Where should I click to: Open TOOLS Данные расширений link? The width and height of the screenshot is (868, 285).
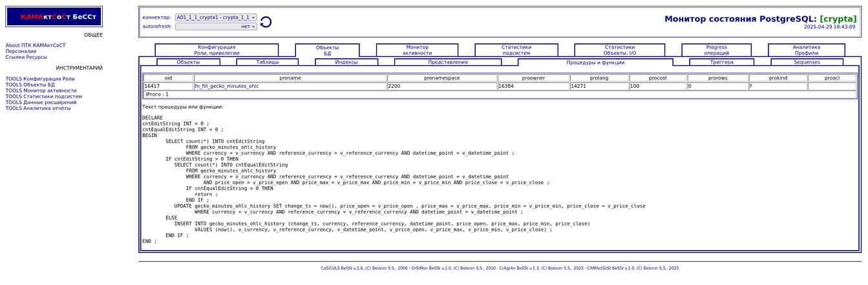coord(41,102)
